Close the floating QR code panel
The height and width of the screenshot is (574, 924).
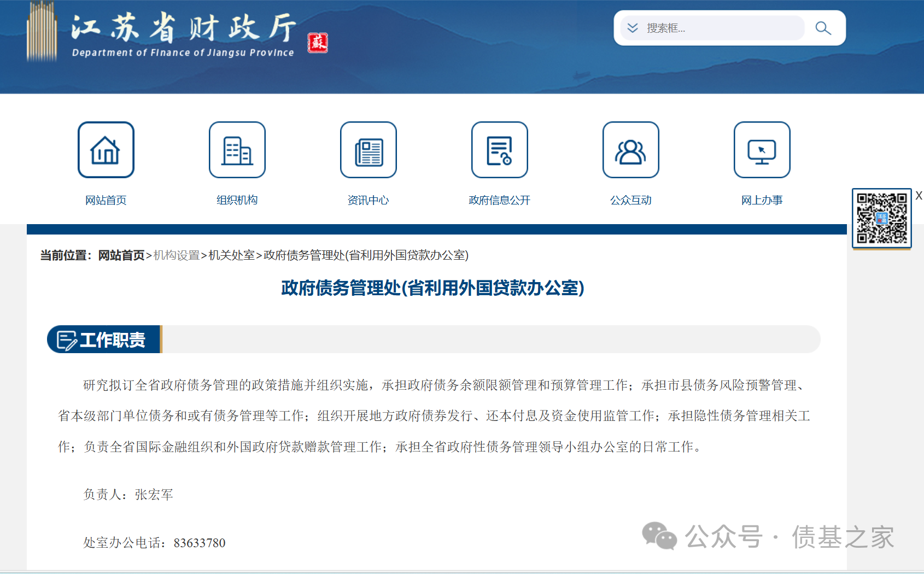[919, 196]
